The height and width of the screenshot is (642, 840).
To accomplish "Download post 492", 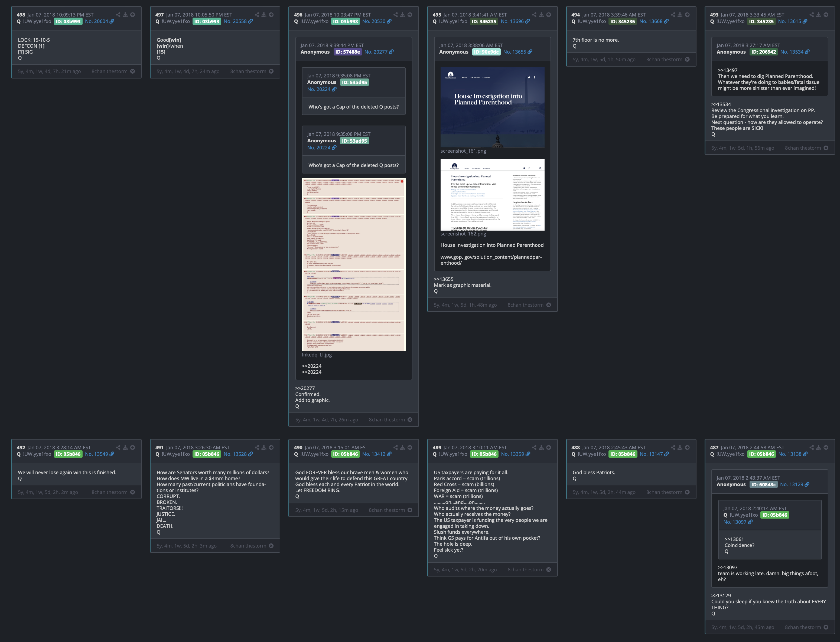I will pos(125,447).
